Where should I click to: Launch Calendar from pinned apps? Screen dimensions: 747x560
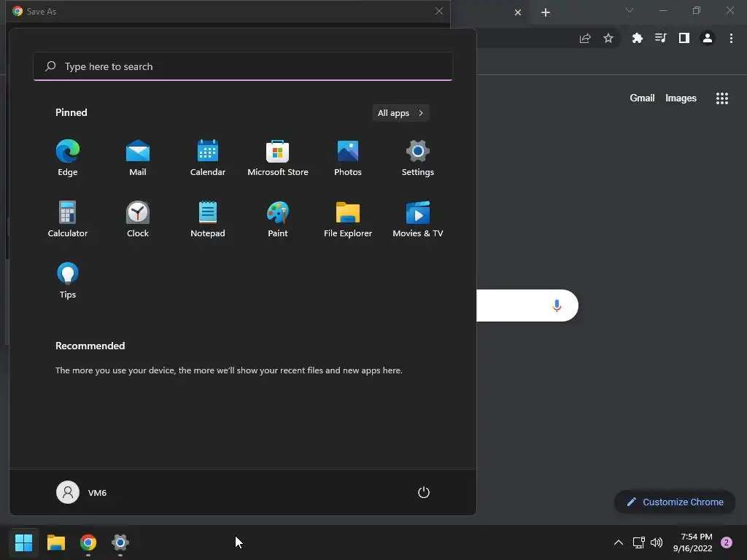(x=208, y=158)
